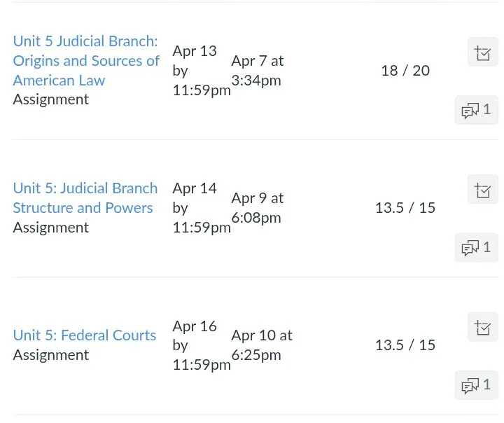Open Unit 5 Judicial Branch: Origins and Sources link
Viewport: 504px width, 423px height.
pyautogui.click(x=85, y=60)
